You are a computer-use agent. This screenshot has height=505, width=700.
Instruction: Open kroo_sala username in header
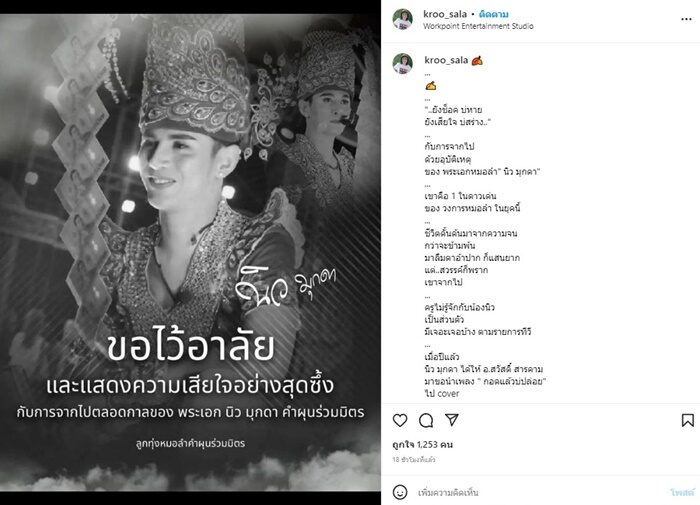pos(445,14)
